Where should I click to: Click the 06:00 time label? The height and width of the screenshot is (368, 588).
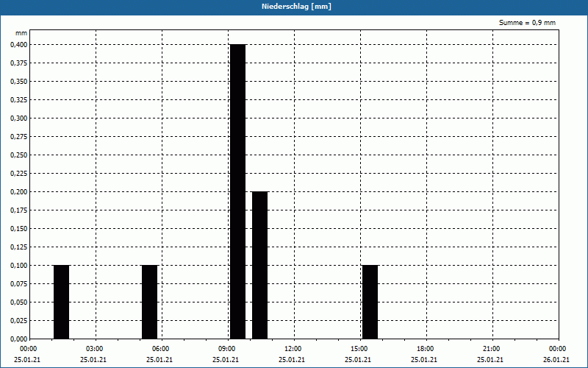[160, 349]
